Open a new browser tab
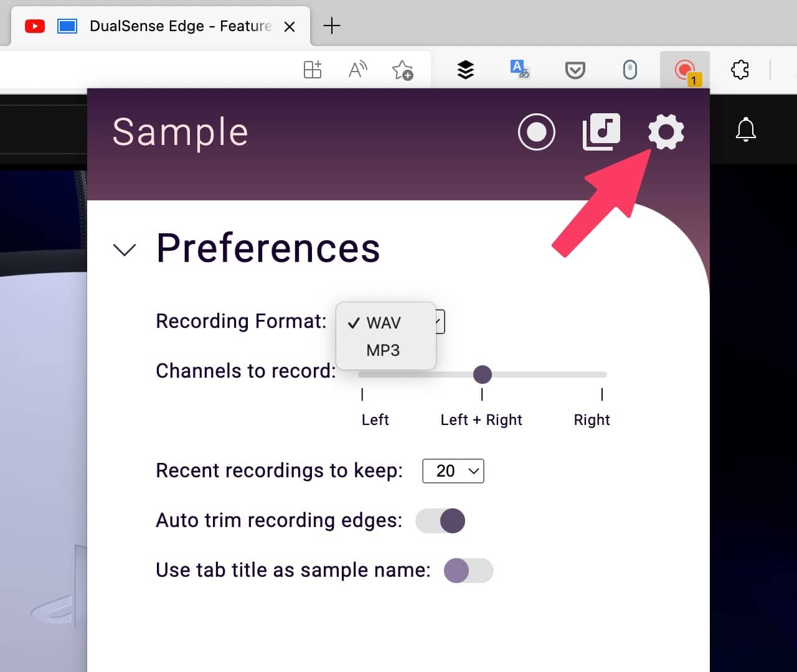Viewport: 797px width, 672px height. pos(332,26)
